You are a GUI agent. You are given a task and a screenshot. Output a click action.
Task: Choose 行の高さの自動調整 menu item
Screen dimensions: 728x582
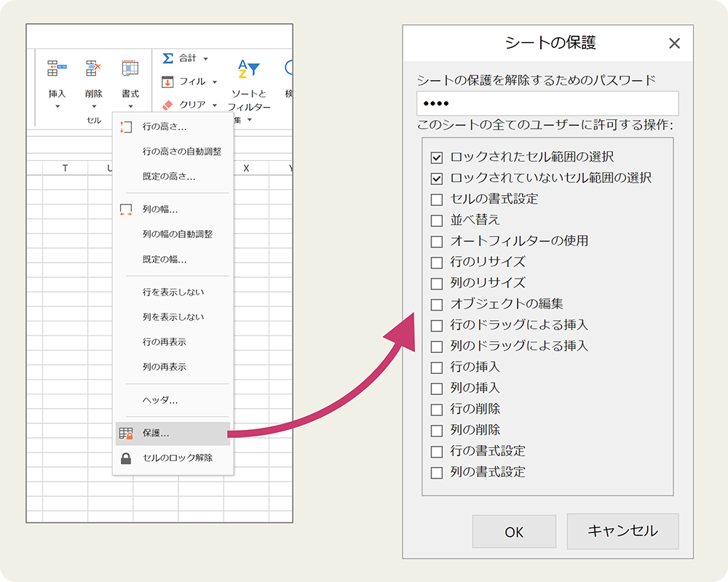point(181,151)
